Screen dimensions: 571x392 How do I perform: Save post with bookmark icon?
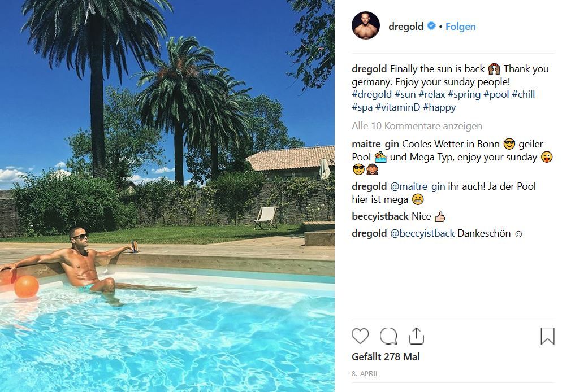coord(547,336)
